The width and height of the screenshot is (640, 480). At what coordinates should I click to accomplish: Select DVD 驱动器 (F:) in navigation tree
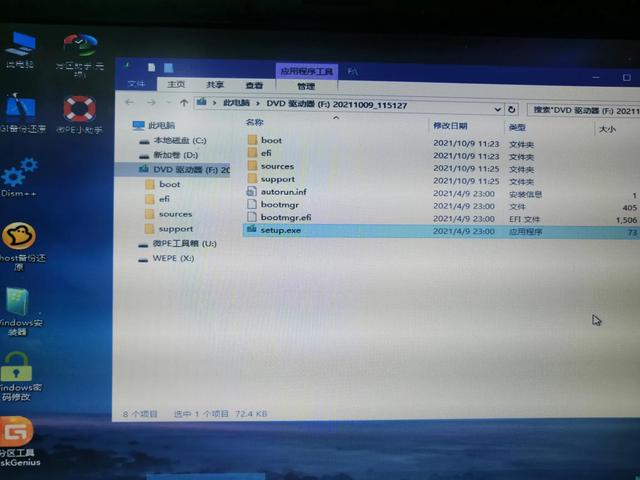click(x=173, y=170)
